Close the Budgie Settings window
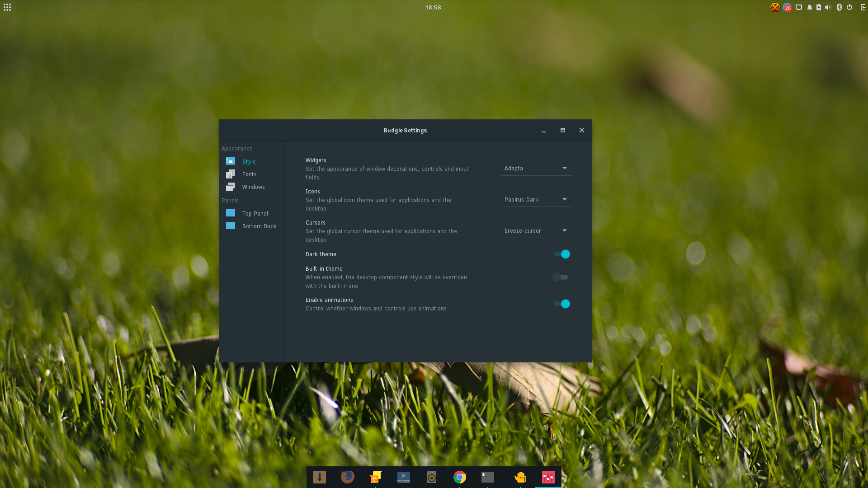This screenshot has width=868, height=488. tap(582, 131)
